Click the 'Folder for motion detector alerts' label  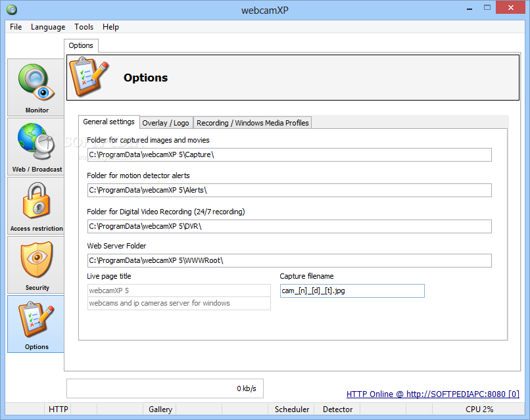tap(138, 175)
